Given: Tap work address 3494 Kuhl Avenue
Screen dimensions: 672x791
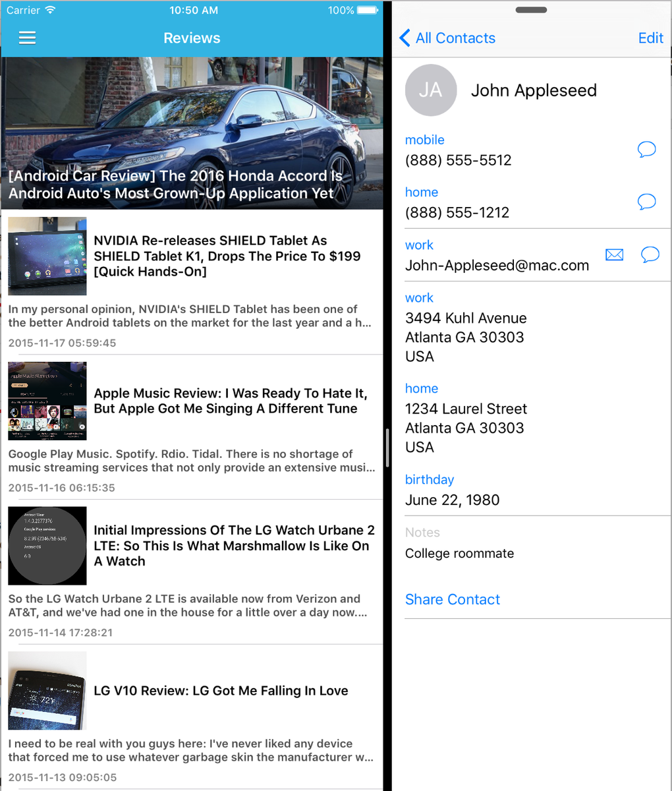Looking at the screenshot, I should point(466,337).
